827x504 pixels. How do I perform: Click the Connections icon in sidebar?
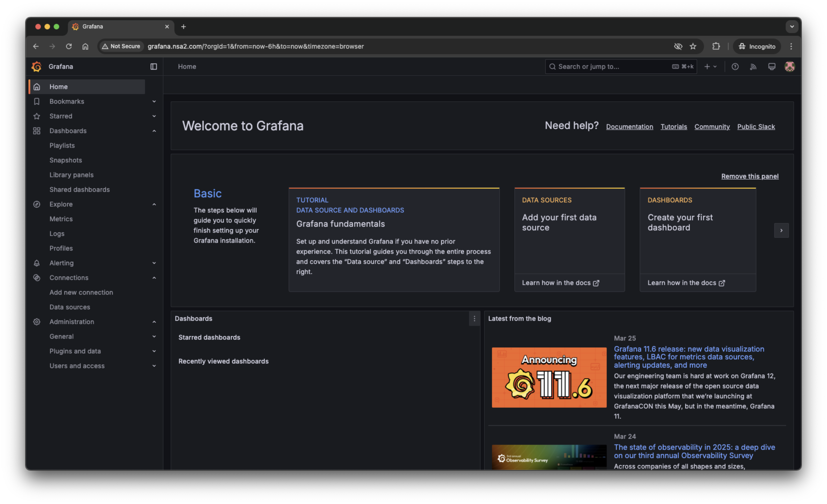pyautogui.click(x=36, y=278)
